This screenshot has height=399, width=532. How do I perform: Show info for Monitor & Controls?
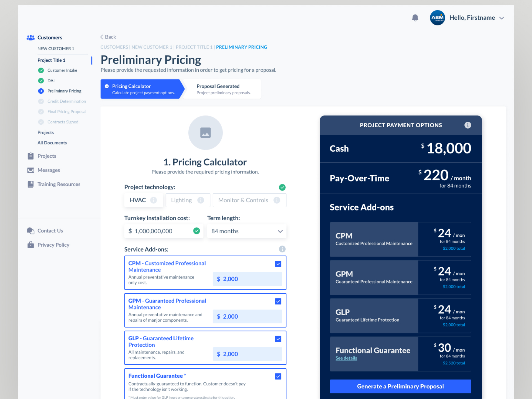(x=277, y=200)
